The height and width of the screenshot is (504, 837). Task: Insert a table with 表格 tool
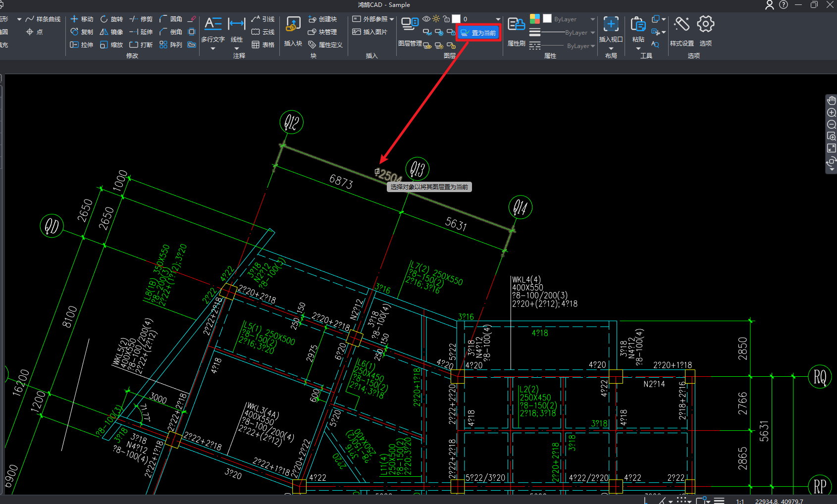tap(263, 45)
